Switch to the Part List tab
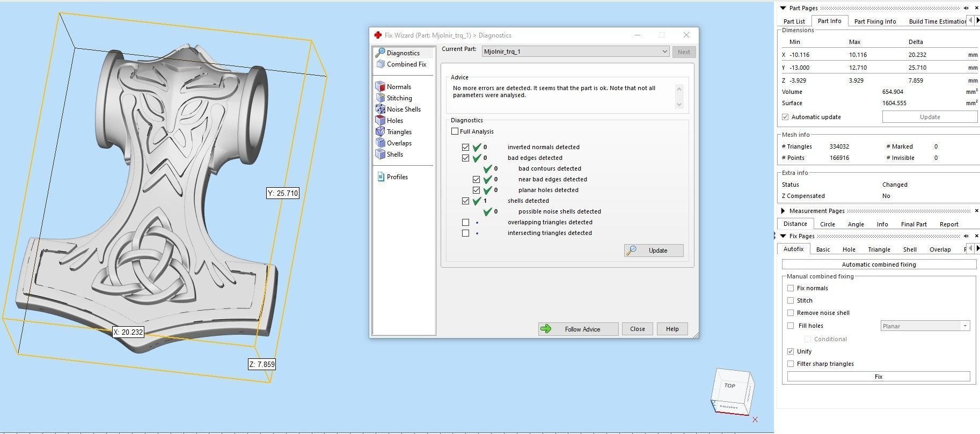 point(794,21)
